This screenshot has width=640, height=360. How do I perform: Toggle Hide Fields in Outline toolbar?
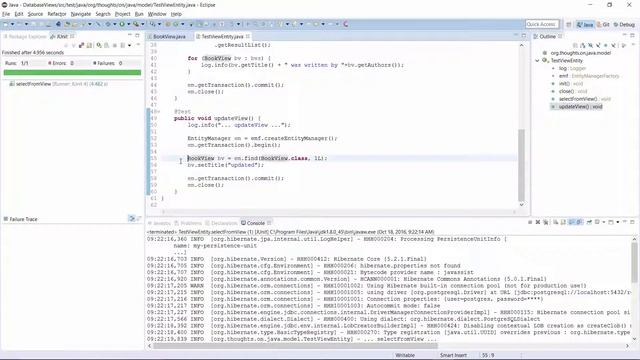pos(590,45)
